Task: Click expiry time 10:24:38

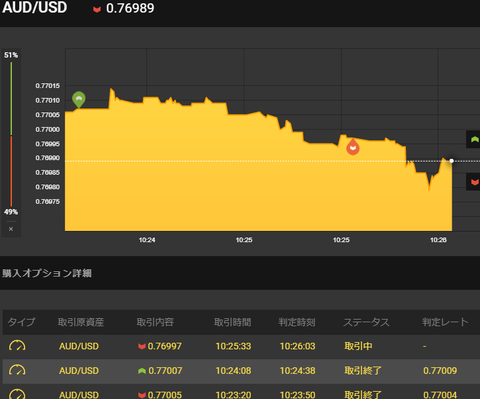Action: click(297, 371)
